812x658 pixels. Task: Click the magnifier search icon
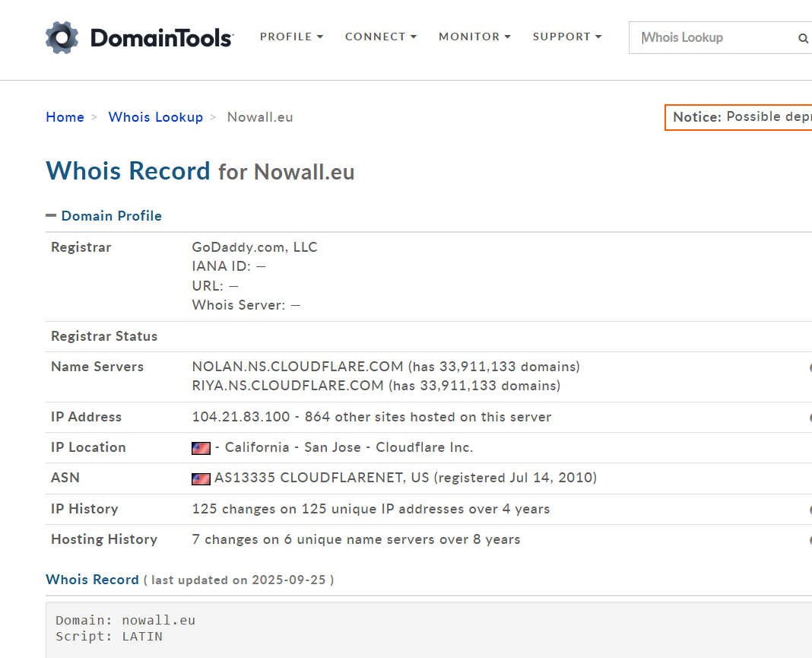(803, 38)
